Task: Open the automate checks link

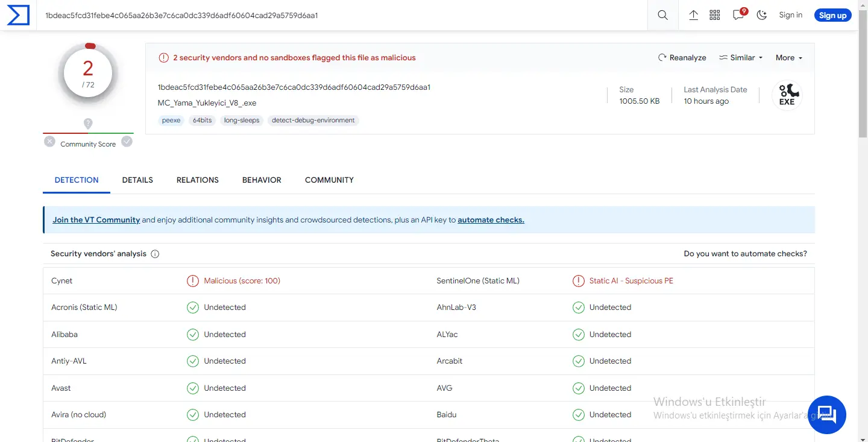Action: coord(491,220)
